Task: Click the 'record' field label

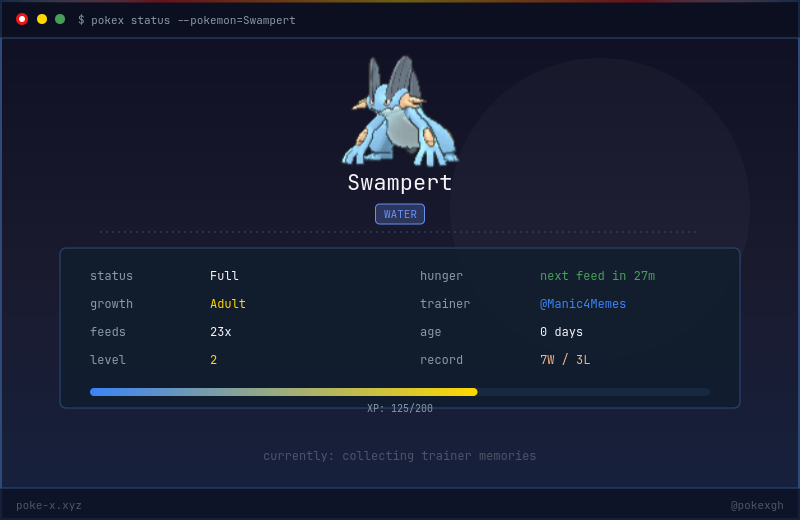Action: point(441,360)
